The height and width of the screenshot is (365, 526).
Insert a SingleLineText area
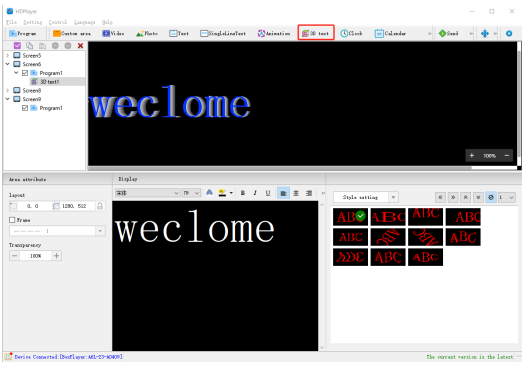click(223, 34)
